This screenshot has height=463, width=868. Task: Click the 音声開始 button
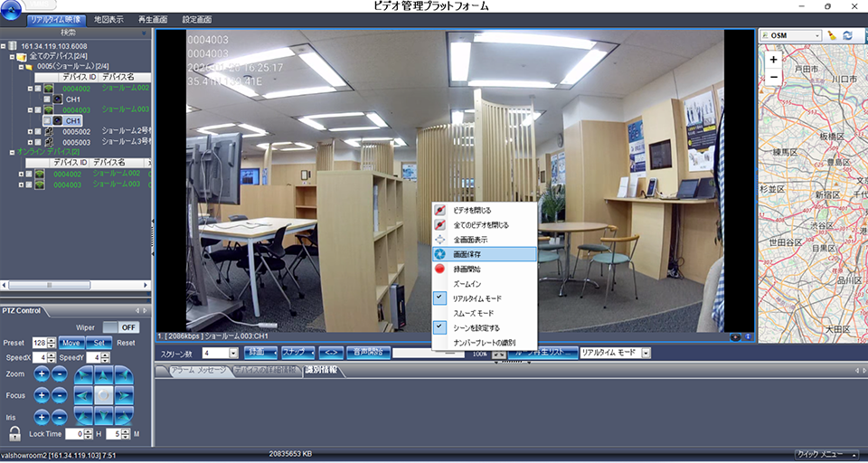click(x=369, y=353)
